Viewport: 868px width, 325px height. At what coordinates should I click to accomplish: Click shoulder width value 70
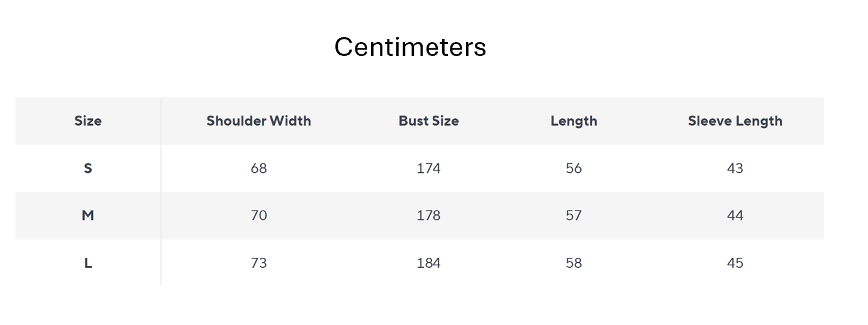coord(259,216)
